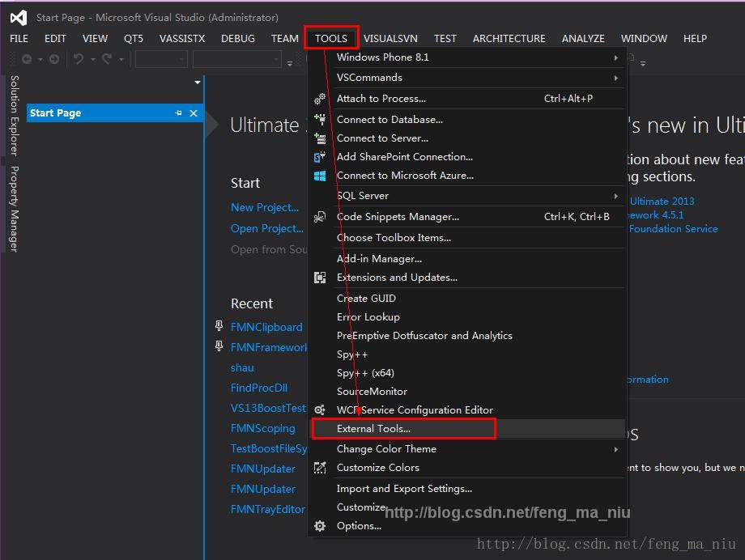Screen dimensions: 745x560
Task: Click the Redo toolbar icon
Action: point(107,59)
